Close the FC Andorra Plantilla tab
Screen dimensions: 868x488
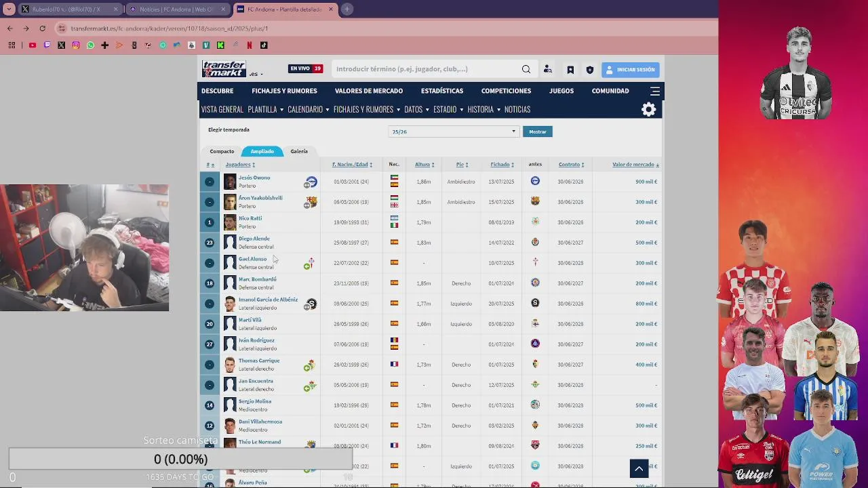pos(331,9)
